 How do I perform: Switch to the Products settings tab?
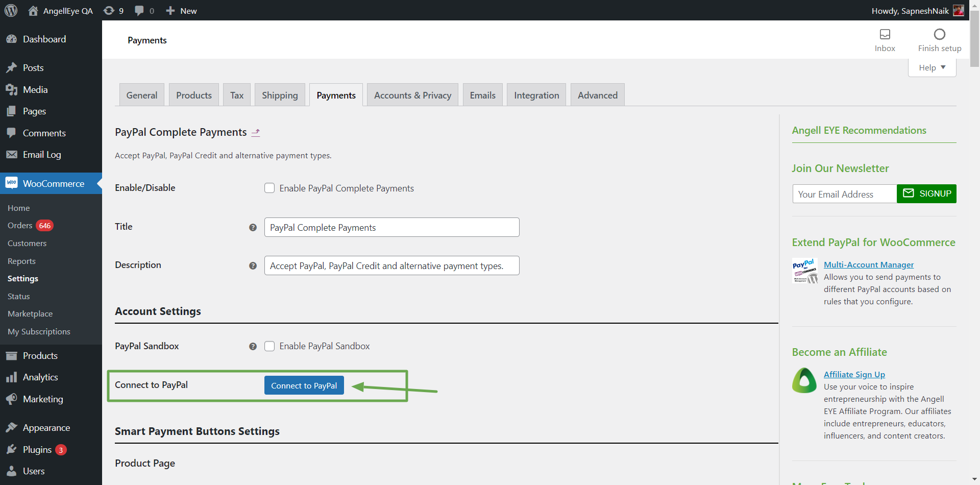click(194, 95)
